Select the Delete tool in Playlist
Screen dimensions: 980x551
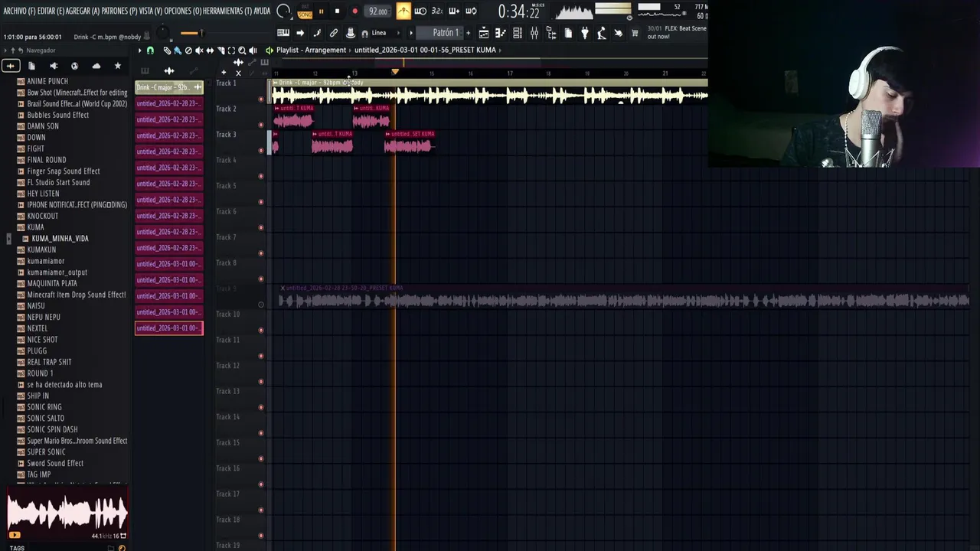click(188, 51)
